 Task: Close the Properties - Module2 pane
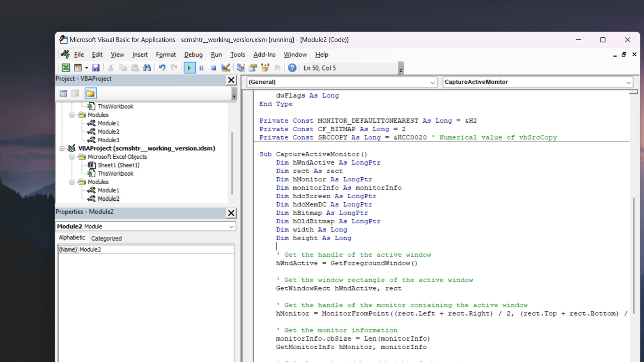pyautogui.click(x=231, y=213)
